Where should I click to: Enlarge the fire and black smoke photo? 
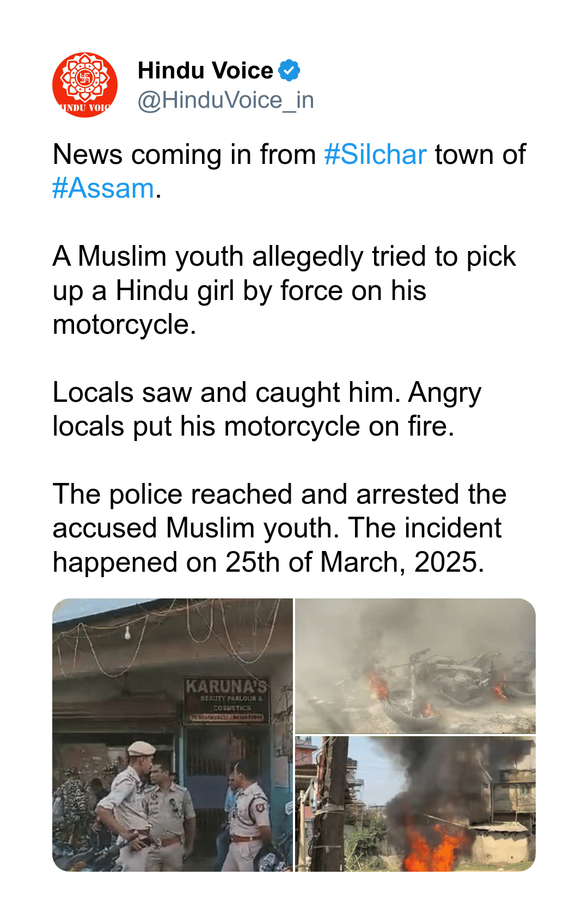[415, 804]
